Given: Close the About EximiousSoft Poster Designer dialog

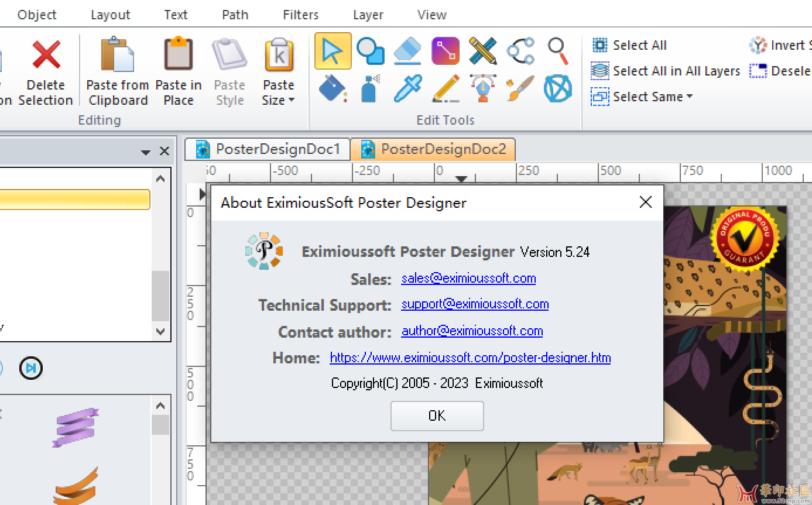Looking at the screenshot, I should 646,202.
